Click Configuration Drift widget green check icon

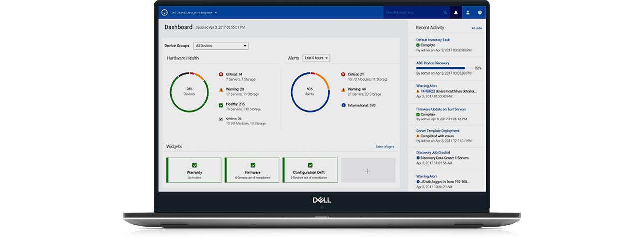point(310,165)
